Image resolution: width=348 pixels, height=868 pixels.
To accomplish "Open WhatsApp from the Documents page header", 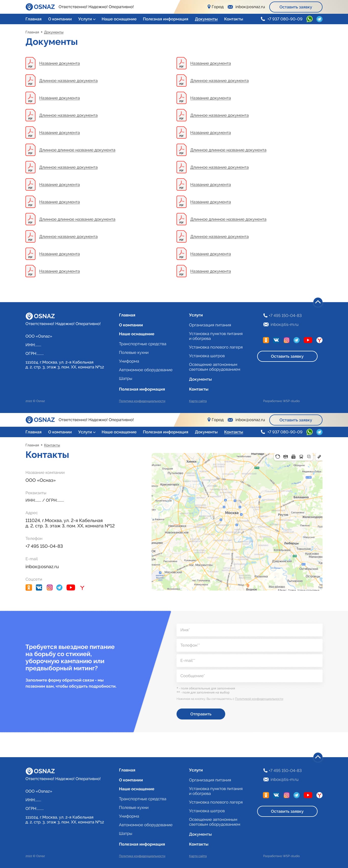I will pyautogui.click(x=309, y=19).
